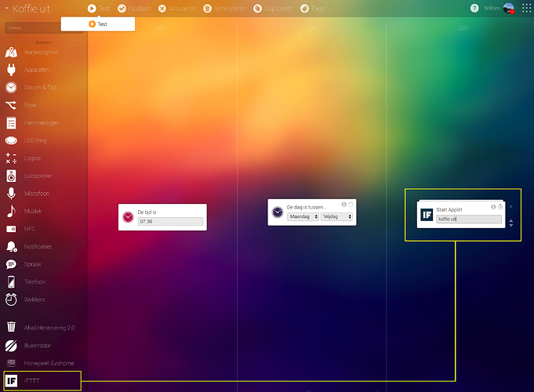
Task: Select the Flow shuffle icon
Action: (11, 105)
